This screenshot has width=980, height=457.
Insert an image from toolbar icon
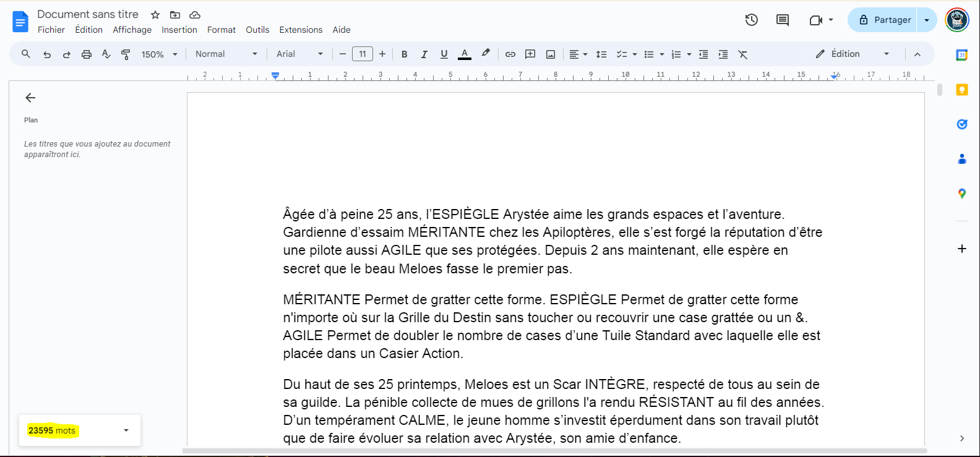551,54
